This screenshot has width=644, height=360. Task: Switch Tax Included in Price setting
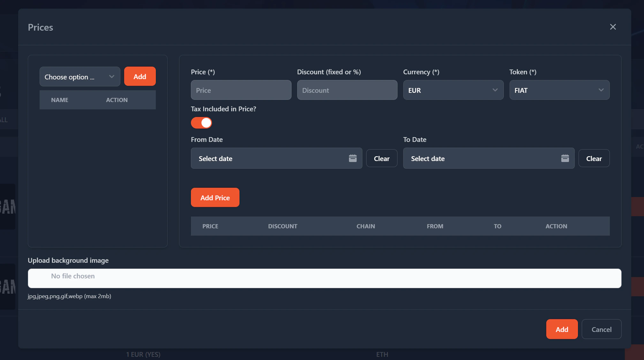201,123
